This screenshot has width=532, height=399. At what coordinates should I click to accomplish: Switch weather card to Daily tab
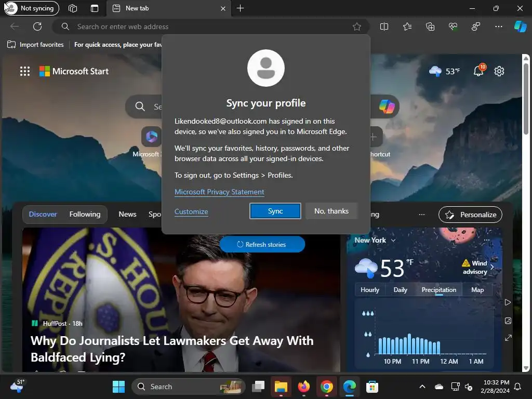tap(400, 290)
